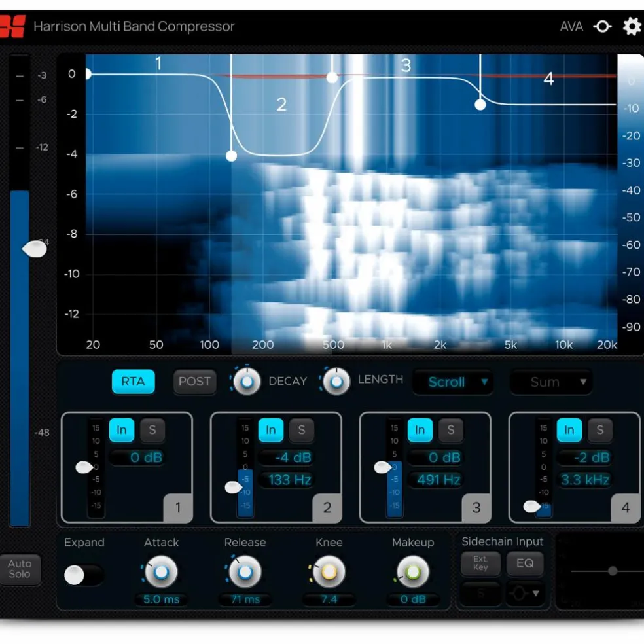Click band 3 crossover node near 500 Hz

coord(332,77)
